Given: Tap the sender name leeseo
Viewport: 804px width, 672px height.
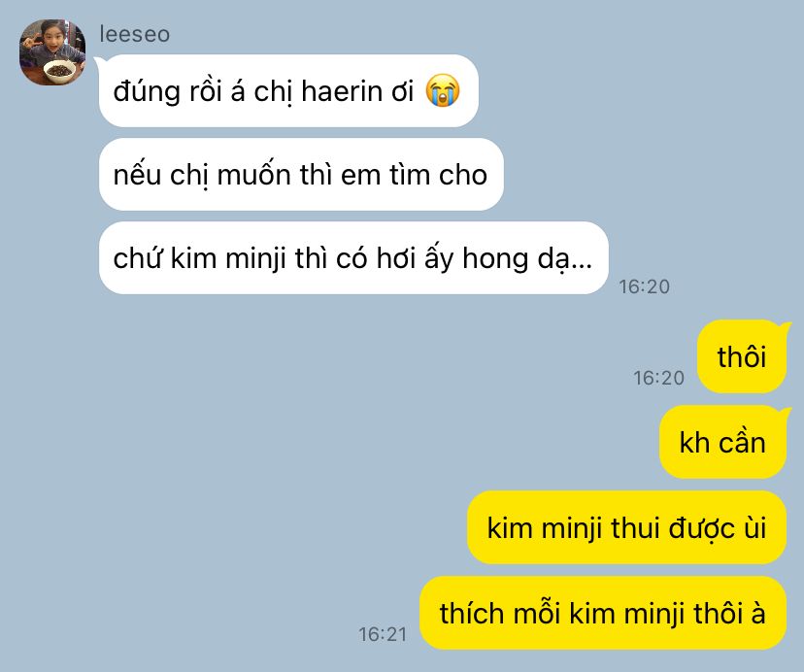Looking at the screenshot, I should click(135, 34).
